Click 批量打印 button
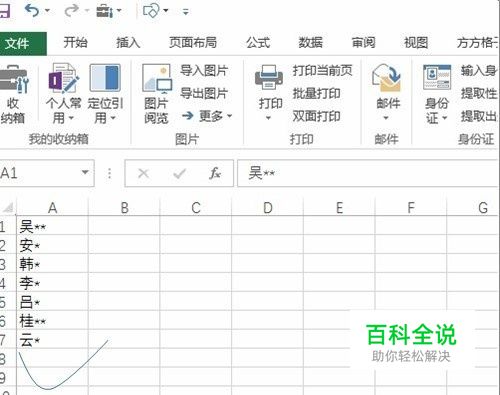Image resolution: width=500 pixels, height=395 pixels. click(x=316, y=93)
